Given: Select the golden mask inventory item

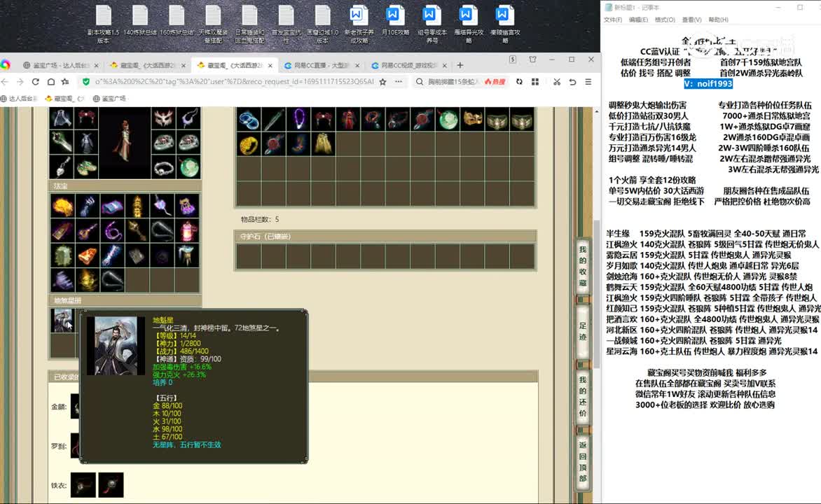Looking at the screenshot, I should tap(472, 120).
